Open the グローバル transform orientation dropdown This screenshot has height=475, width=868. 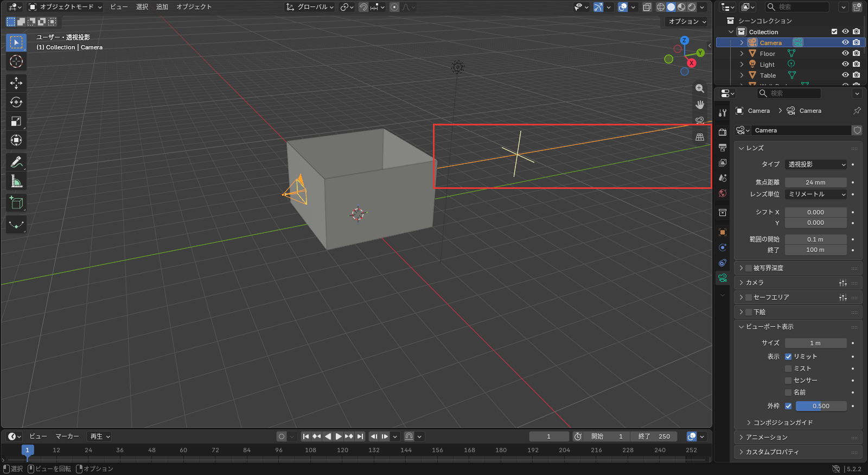[x=310, y=7]
